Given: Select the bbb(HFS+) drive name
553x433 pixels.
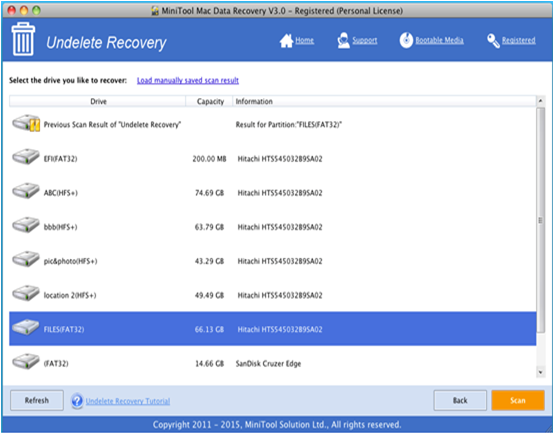Looking at the screenshot, I should point(60,227).
